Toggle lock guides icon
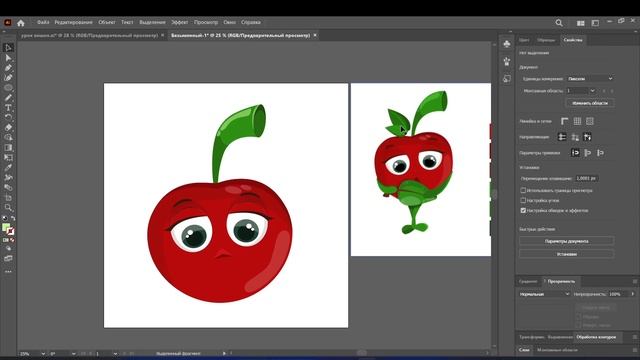640x360 pixels. coord(575,137)
